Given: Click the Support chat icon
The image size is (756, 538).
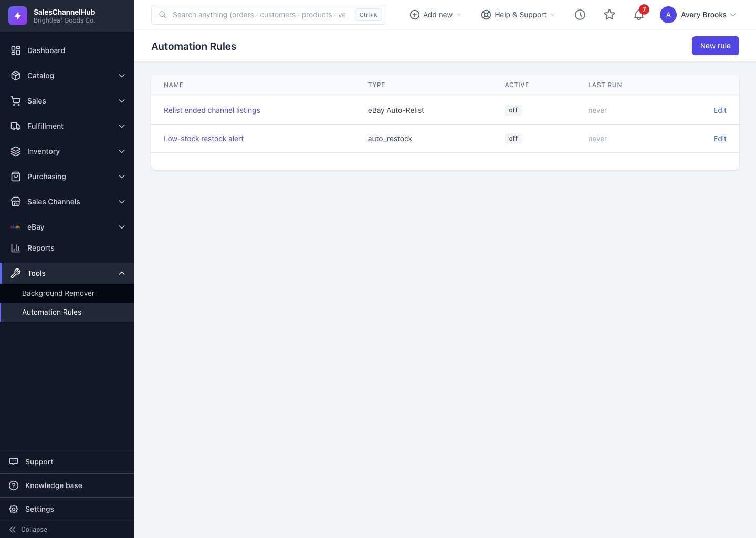Looking at the screenshot, I should point(14,462).
